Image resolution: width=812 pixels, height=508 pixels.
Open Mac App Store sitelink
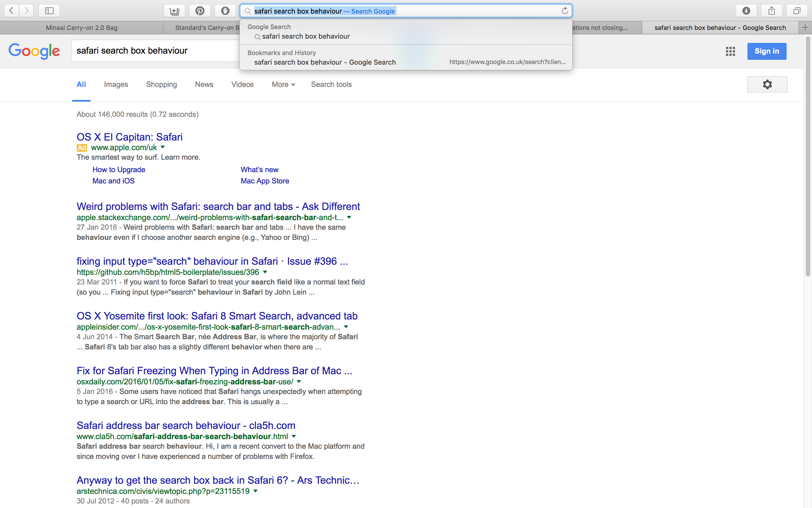pyautogui.click(x=265, y=181)
